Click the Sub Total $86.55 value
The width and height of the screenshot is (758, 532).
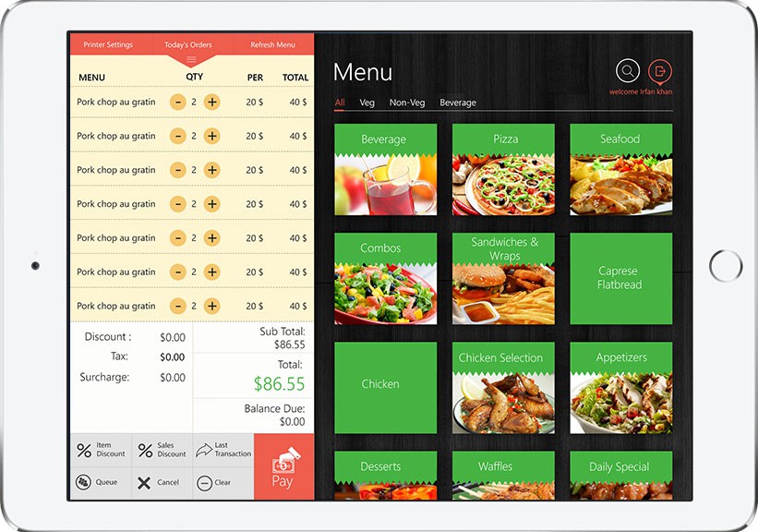coord(290,345)
